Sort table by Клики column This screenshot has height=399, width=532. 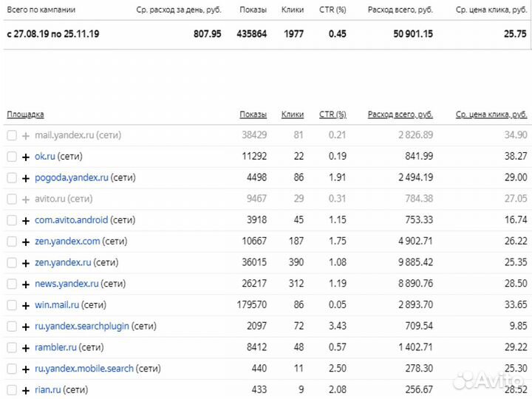293,115
